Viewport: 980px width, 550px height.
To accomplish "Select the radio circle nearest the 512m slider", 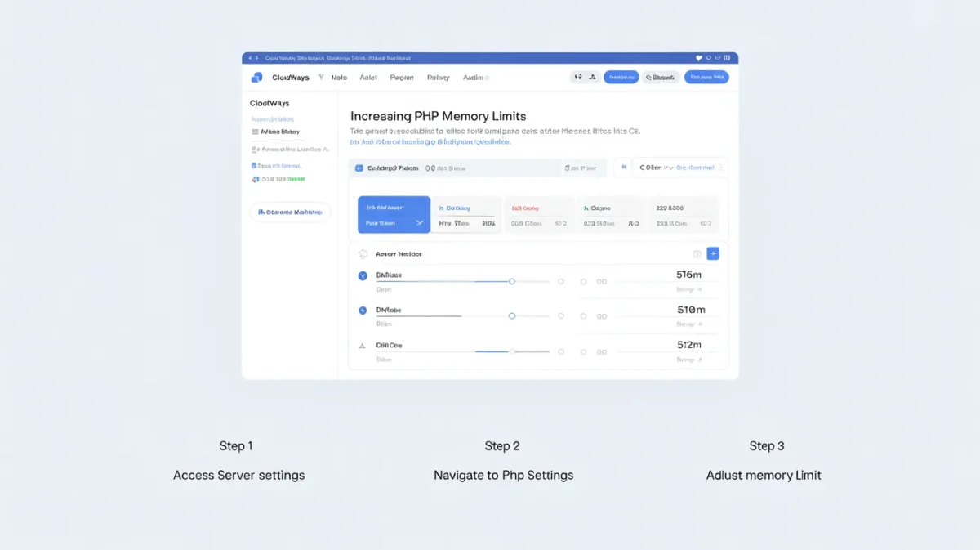I will coord(561,351).
